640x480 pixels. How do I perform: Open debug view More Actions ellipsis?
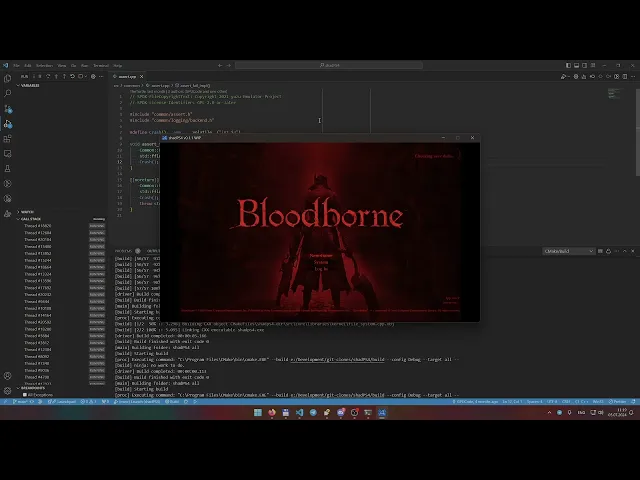tap(101, 76)
